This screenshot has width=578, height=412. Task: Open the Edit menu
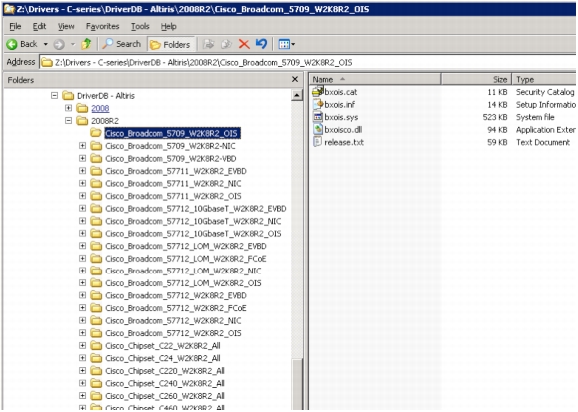click(39, 27)
